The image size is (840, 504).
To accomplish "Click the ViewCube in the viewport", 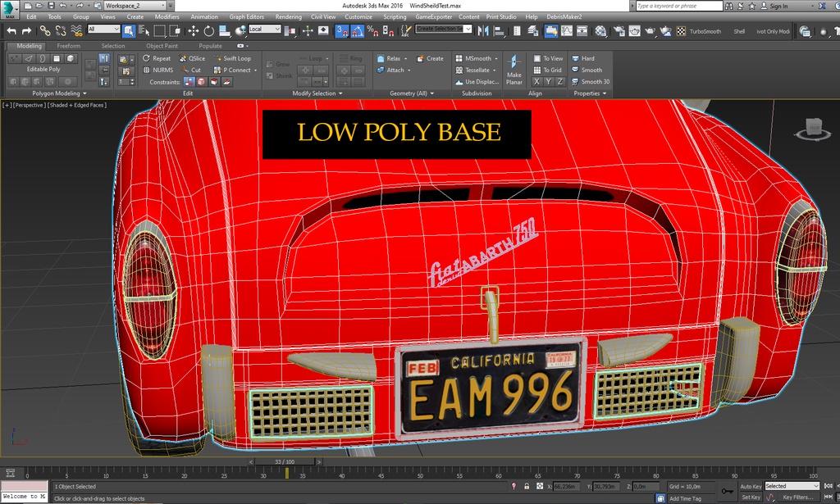I will tap(813, 128).
